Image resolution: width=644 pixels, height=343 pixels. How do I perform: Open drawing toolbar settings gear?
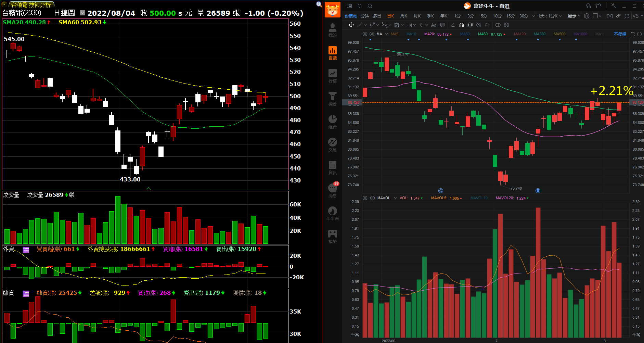[506, 25]
